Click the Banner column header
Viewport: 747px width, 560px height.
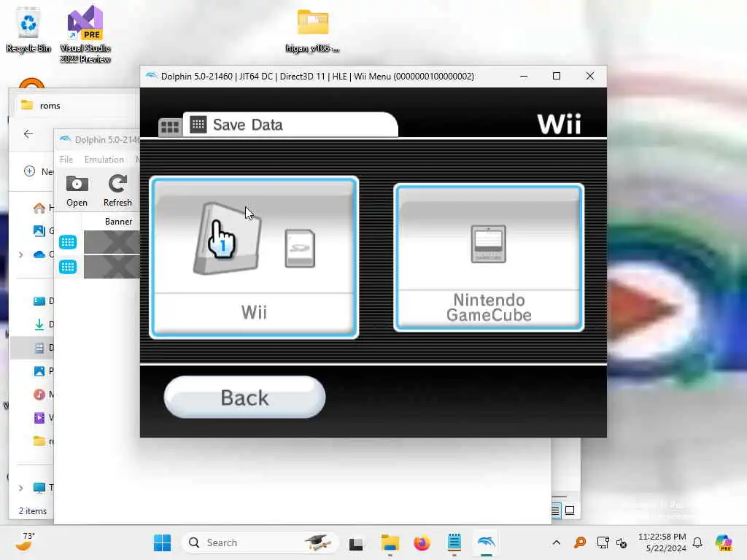119,222
